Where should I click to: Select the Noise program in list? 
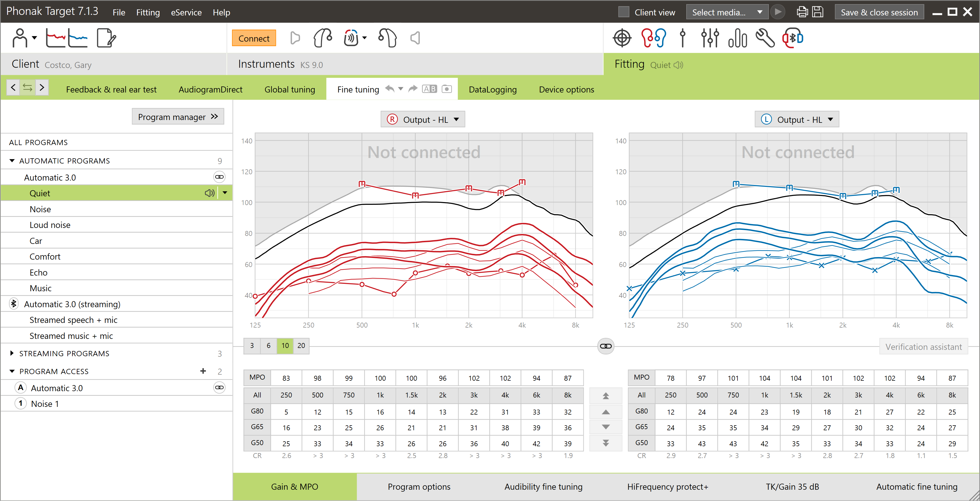116,209
